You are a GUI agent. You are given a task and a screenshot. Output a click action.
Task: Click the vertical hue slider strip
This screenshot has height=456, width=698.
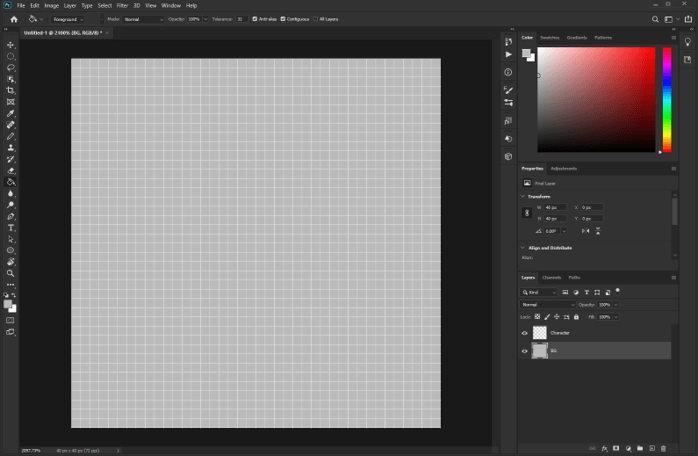click(665, 100)
